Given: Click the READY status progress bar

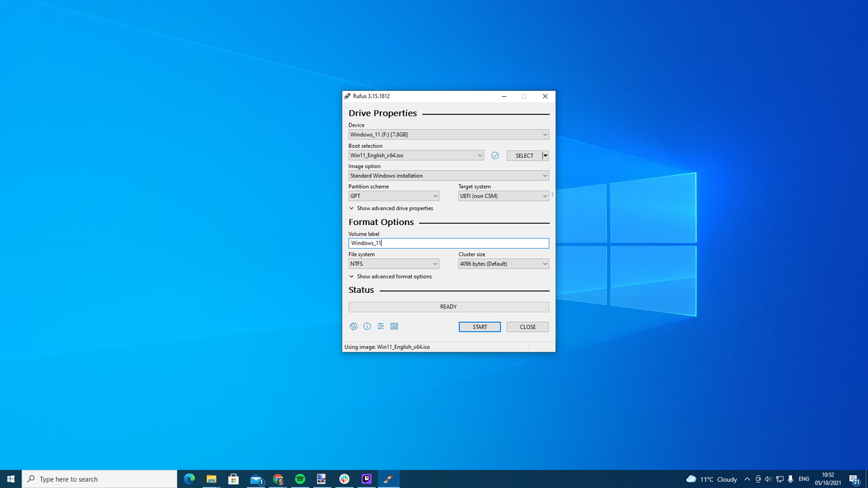Looking at the screenshot, I should point(449,306).
